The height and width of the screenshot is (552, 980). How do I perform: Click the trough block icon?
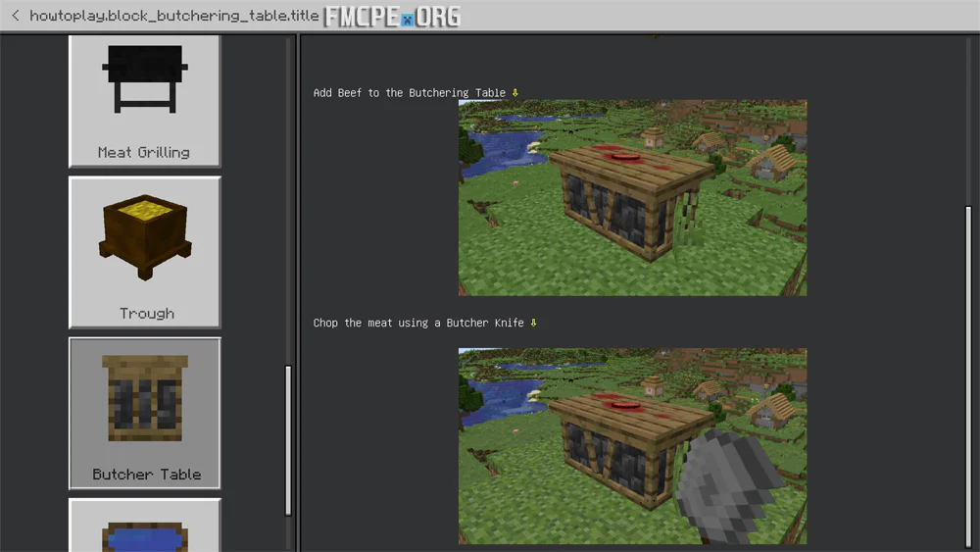click(x=145, y=237)
